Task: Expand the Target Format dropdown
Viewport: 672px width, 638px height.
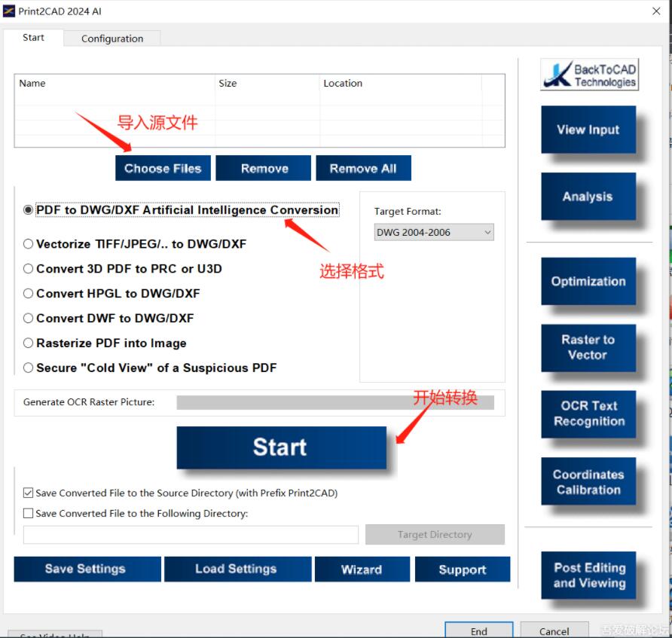Action: [434, 233]
